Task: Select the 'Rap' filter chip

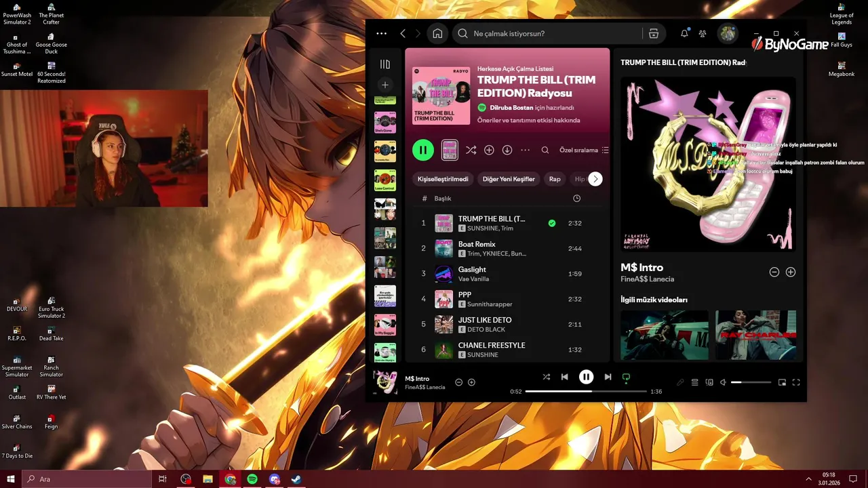Action: (555, 179)
